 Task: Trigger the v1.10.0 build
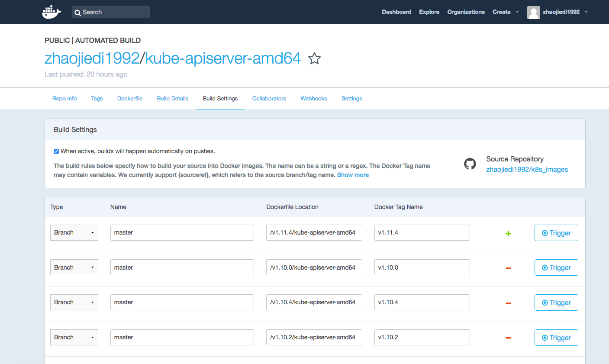pyautogui.click(x=556, y=267)
